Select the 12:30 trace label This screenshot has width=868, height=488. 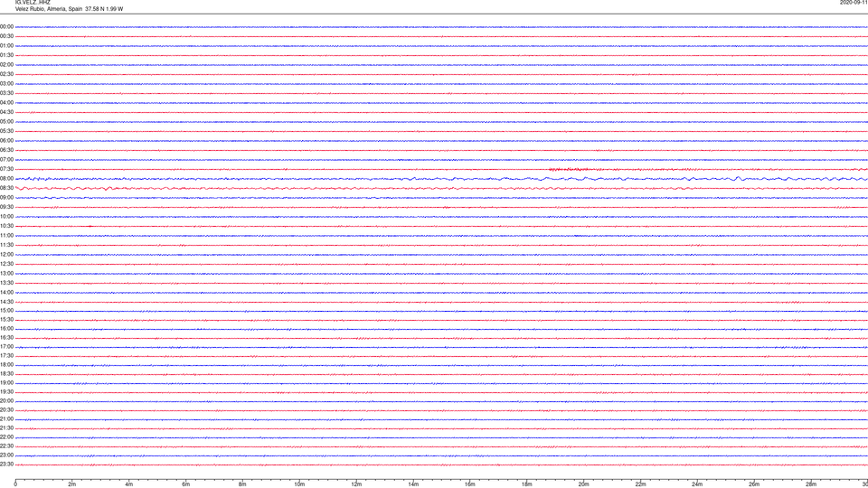6,264
